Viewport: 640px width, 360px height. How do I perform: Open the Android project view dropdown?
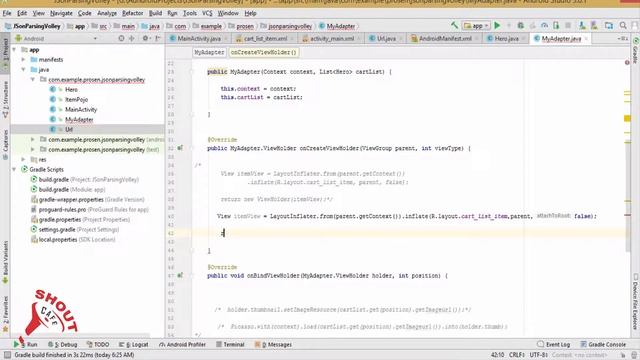click(x=56, y=38)
